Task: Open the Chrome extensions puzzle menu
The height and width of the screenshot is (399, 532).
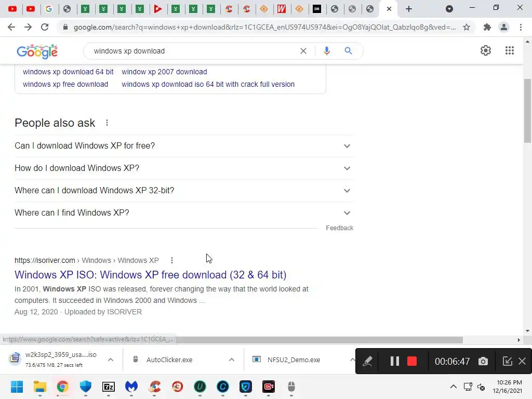Action: (487, 27)
